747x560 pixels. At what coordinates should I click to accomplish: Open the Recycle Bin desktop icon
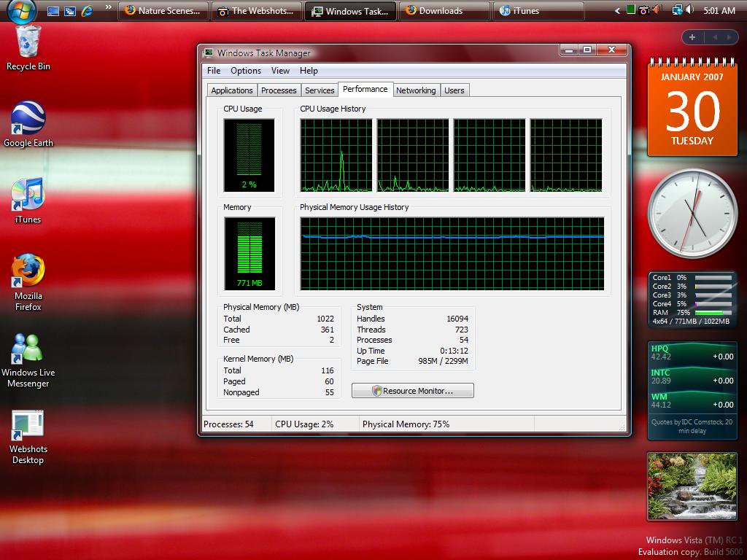28,47
